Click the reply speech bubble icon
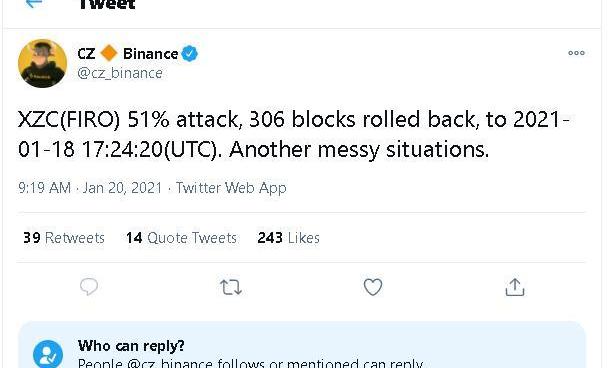Image resolution: width=613 pixels, height=368 pixels. (89, 287)
